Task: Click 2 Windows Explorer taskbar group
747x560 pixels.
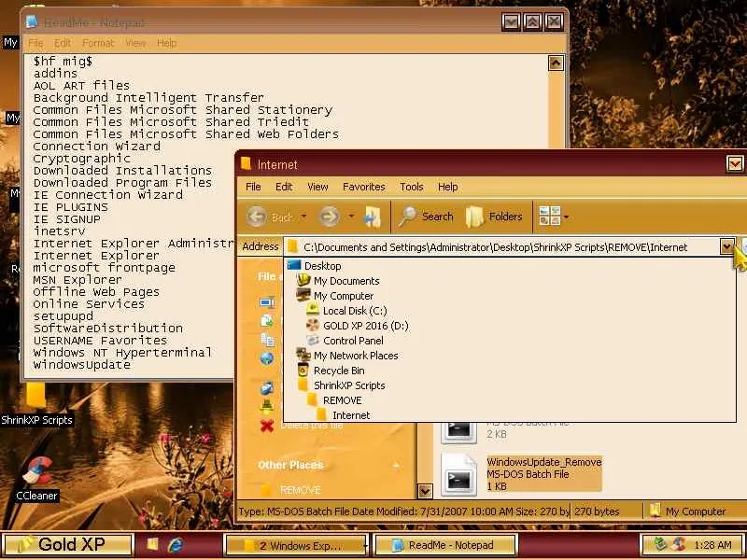Action: pyautogui.click(x=296, y=545)
